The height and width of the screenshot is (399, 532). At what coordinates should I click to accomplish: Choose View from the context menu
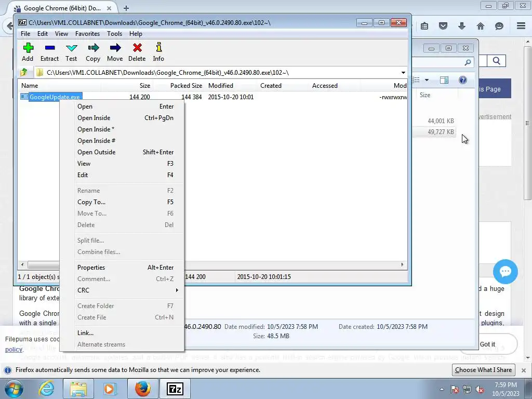122,164
